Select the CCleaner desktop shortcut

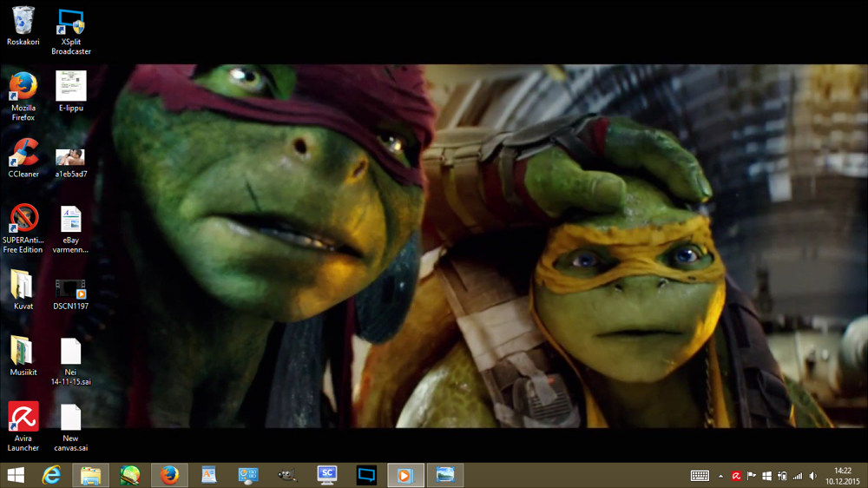click(x=23, y=158)
